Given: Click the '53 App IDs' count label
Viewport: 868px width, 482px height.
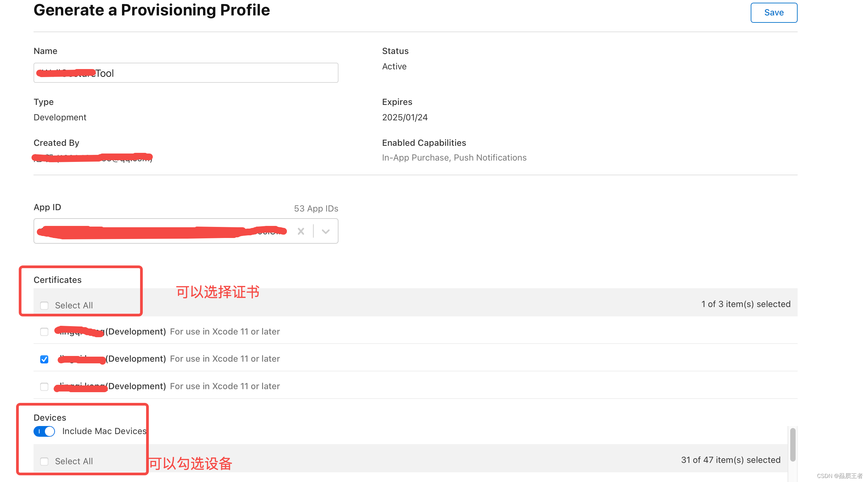Looking at the screenshot, I should click(x=316, y=208).
